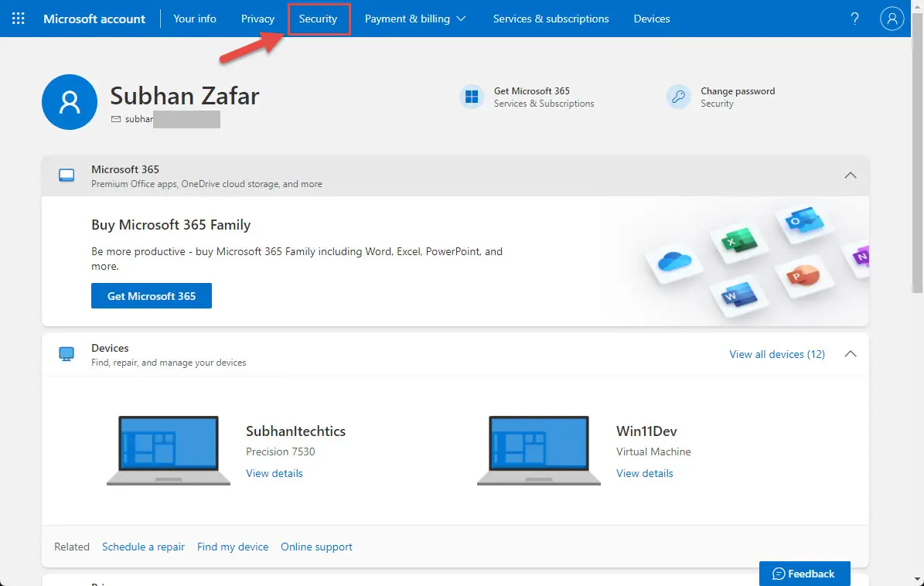This screenshot has width=924, height=586.
Task: Click the SubhanItechtics device name
Action: click(x=296, y=431)
